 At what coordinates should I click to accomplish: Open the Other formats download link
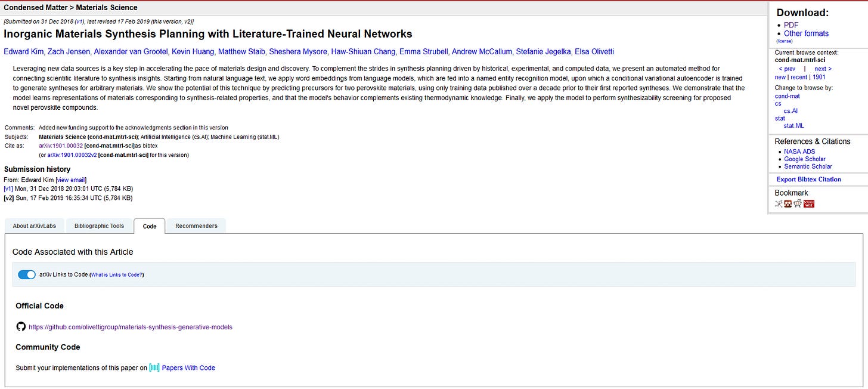point(806,33)
